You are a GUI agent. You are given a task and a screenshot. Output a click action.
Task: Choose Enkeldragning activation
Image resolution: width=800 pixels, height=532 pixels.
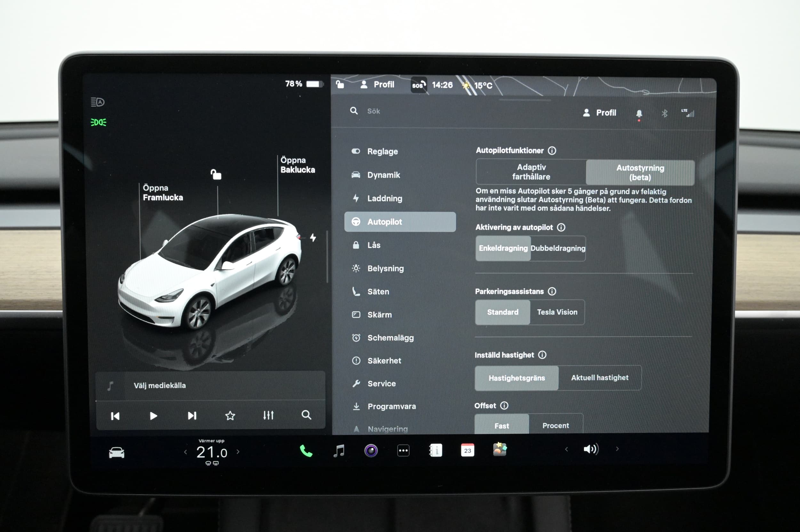pyautogui.click(x=503, y=248)
